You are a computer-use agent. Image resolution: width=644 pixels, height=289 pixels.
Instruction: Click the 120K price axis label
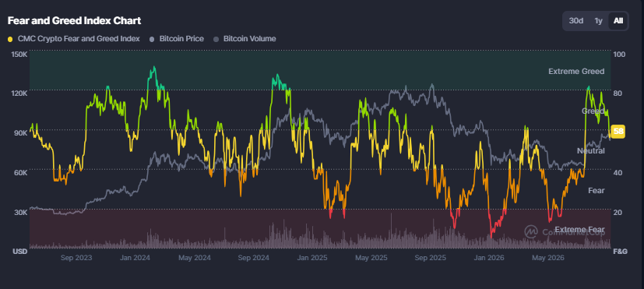[19, 93]
